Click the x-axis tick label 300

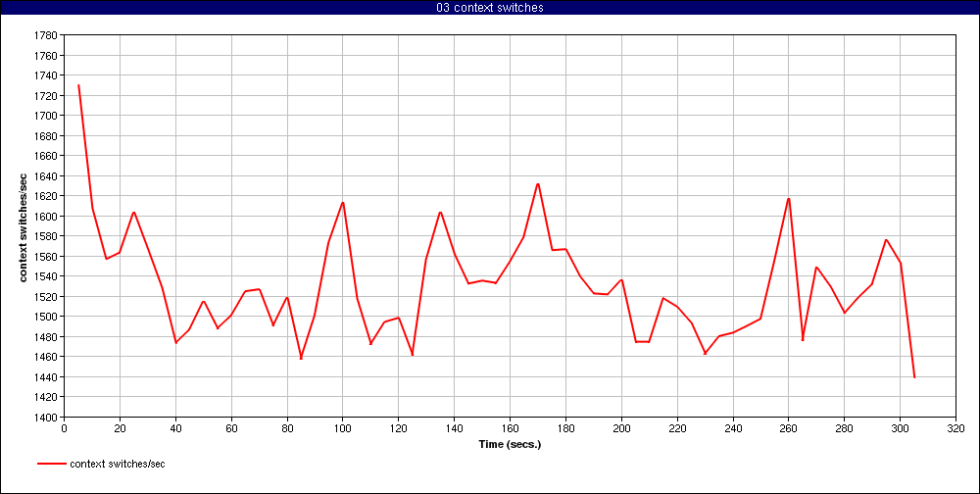pos(900,429)
